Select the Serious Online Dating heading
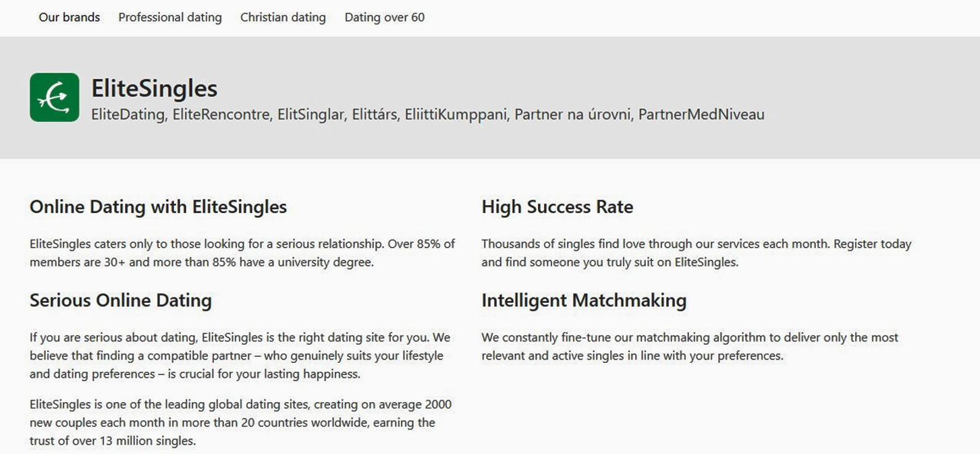 [x=120, y=301]
